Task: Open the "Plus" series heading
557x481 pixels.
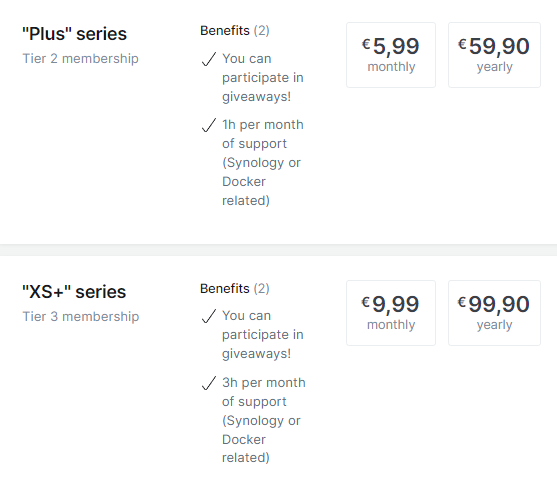Action: pyautogui.click(x=74, y=34)
